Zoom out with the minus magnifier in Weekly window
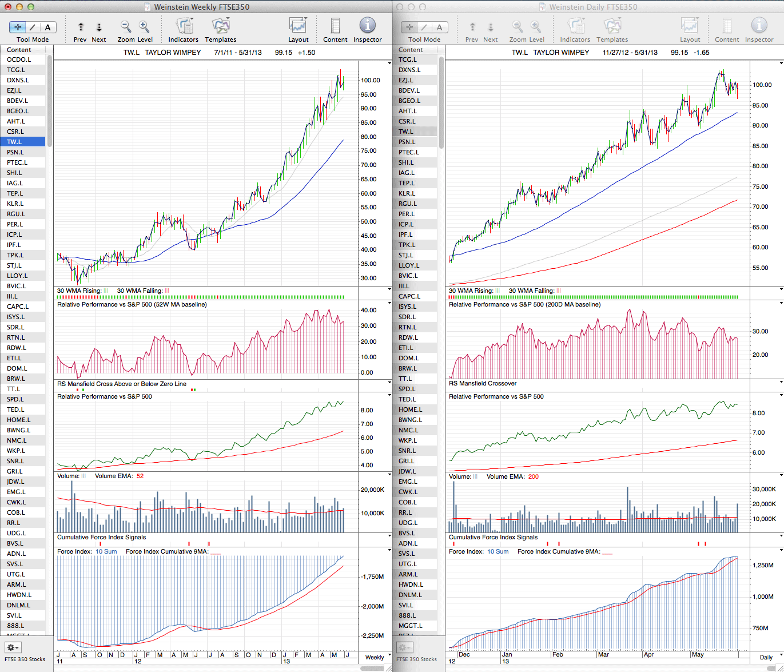The image size is (784, 672). (126, 26)
